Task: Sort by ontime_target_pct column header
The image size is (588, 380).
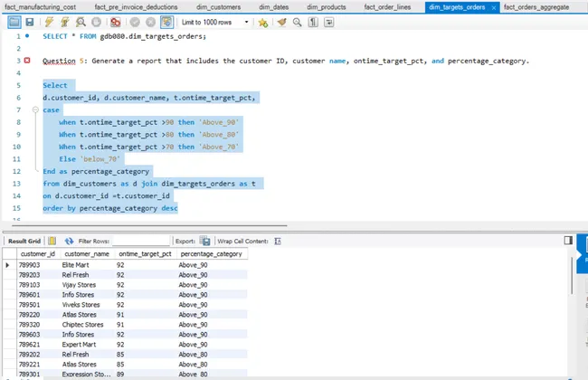Action: (145, 254)
